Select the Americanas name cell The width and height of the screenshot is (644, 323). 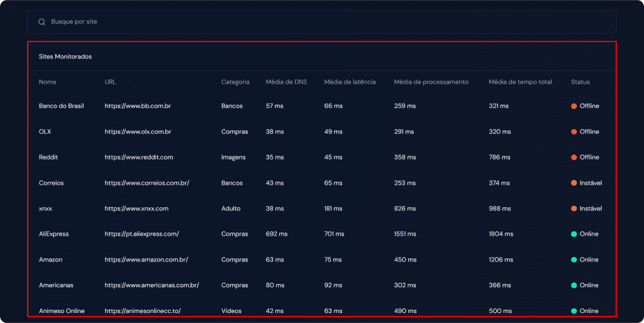click(56, 285)
